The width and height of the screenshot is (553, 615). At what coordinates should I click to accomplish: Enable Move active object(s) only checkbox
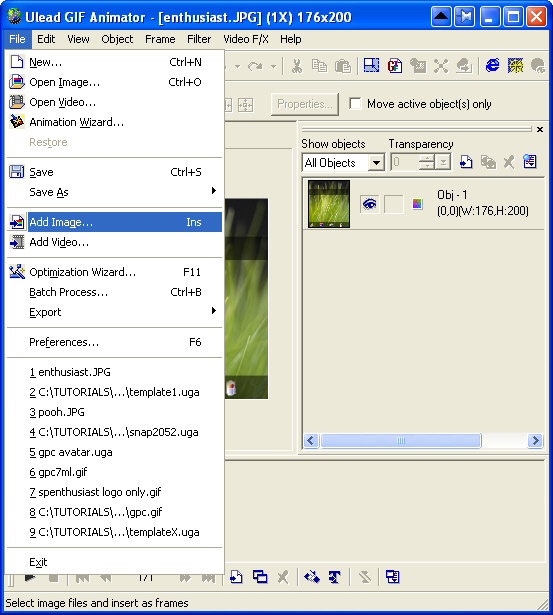pyautogui.click(x=355, y=104)
